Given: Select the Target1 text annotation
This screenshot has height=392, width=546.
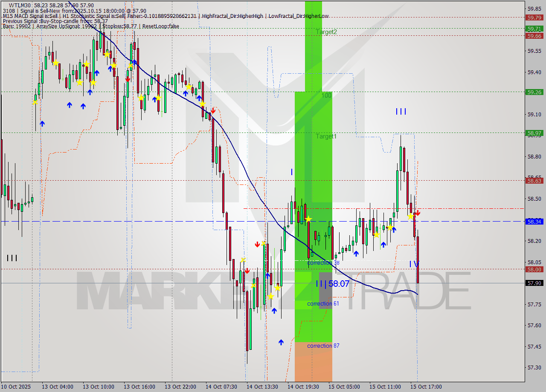Looking at the screenshot, I should [326, 137].
